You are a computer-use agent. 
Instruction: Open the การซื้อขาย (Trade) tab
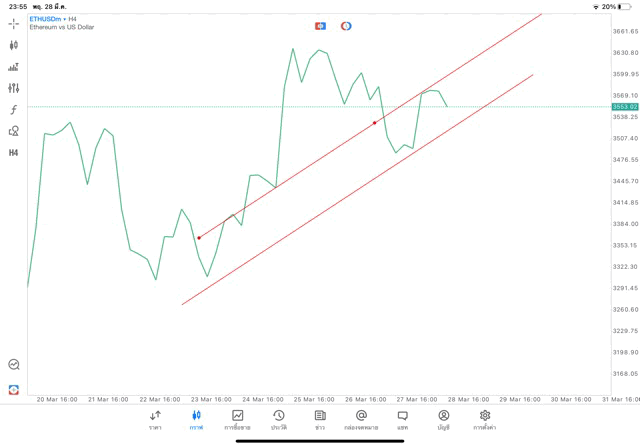pos(237,419)
